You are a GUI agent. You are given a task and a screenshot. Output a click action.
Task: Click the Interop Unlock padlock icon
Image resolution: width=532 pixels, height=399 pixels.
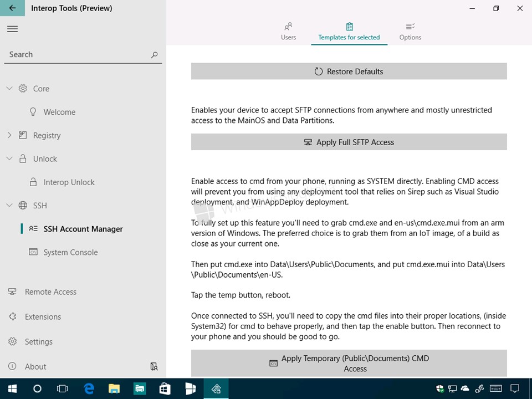coord(33,182)
